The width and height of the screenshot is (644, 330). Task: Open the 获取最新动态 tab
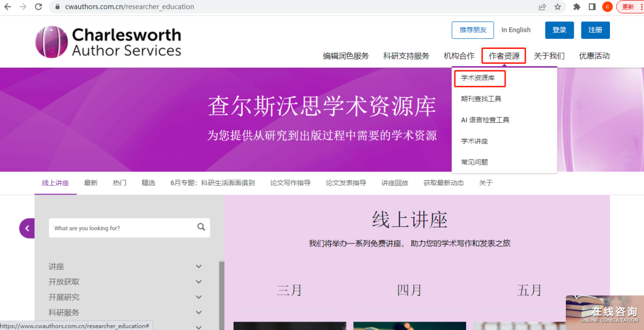pyautogui.click(x=444, y=183)
